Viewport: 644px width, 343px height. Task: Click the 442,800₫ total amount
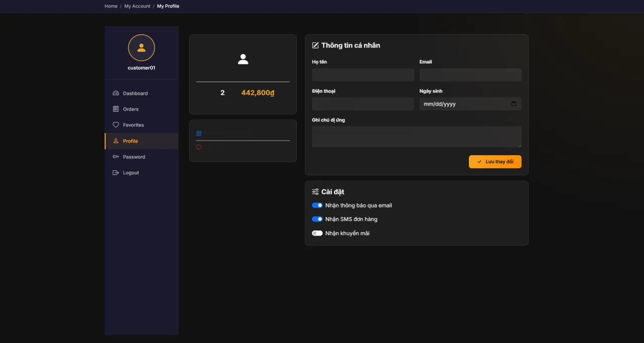tap(258, 93)
